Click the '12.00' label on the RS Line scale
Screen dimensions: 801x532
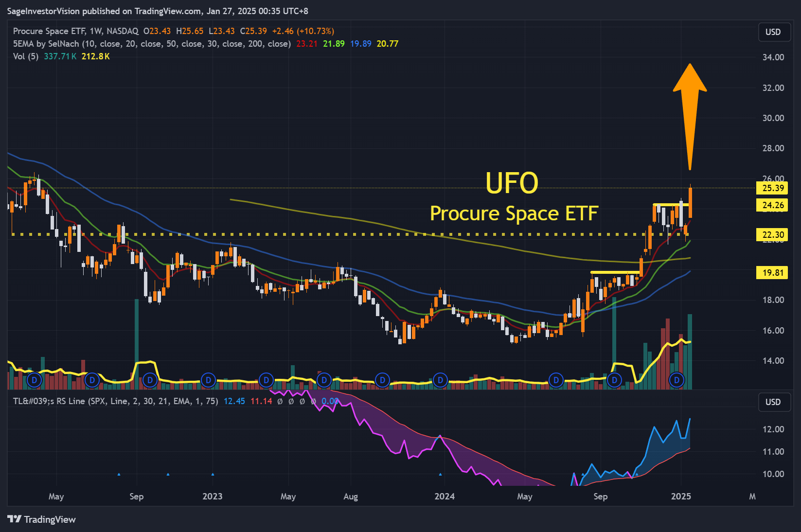pos(773,429)
